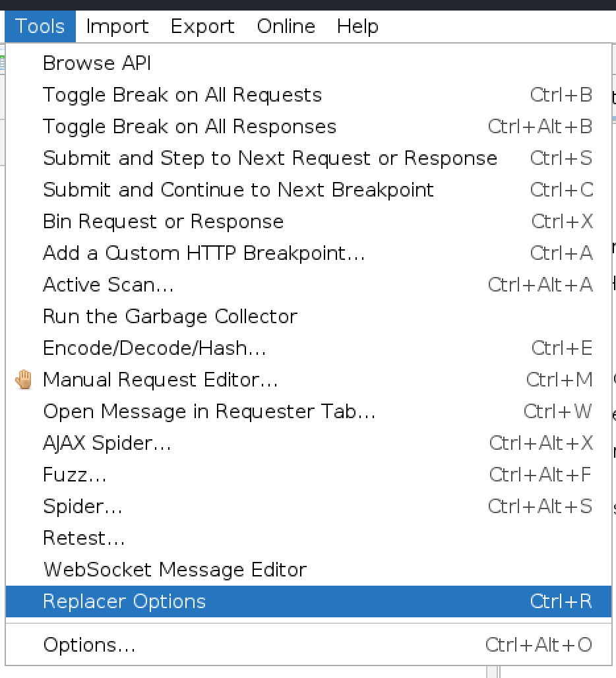Open Encode/Decode/Hash tool
The image size is (616, 678).
click(154, 348)
